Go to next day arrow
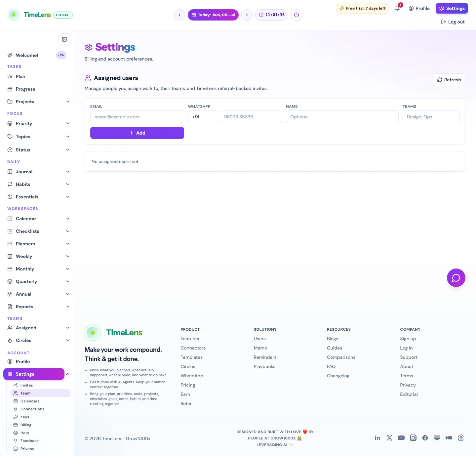 (247, 15)
